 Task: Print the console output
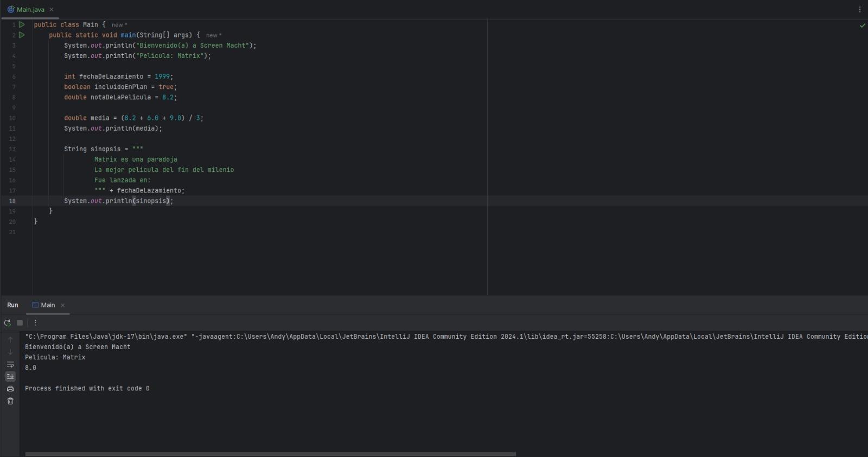tap(10, 389)
